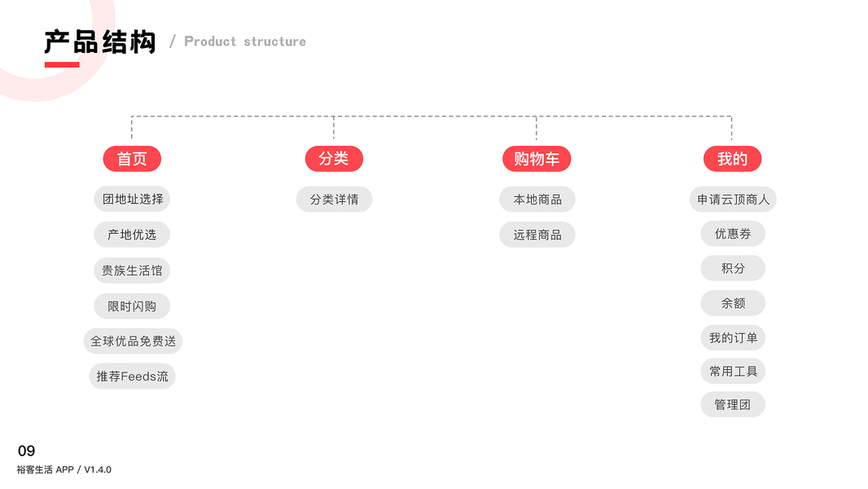Select the 推荐Feeds流 item

tap(132, 377)
